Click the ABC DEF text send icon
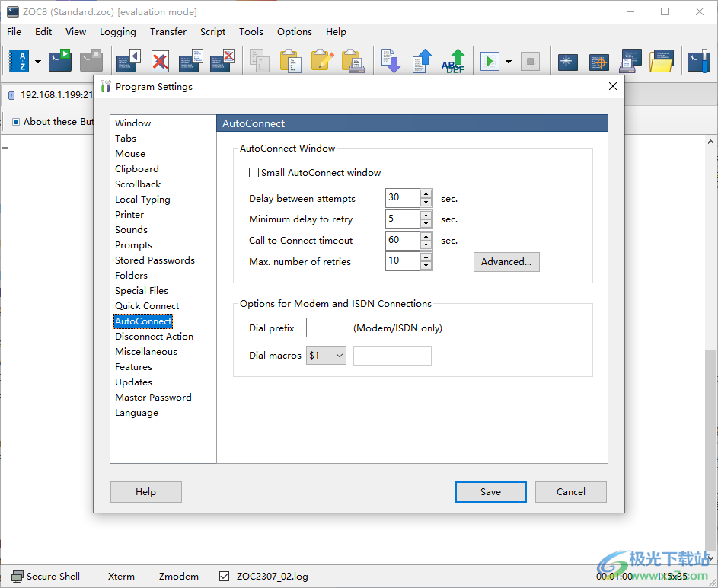The height and width of the screenshot is (588, 718). point(455,61)
